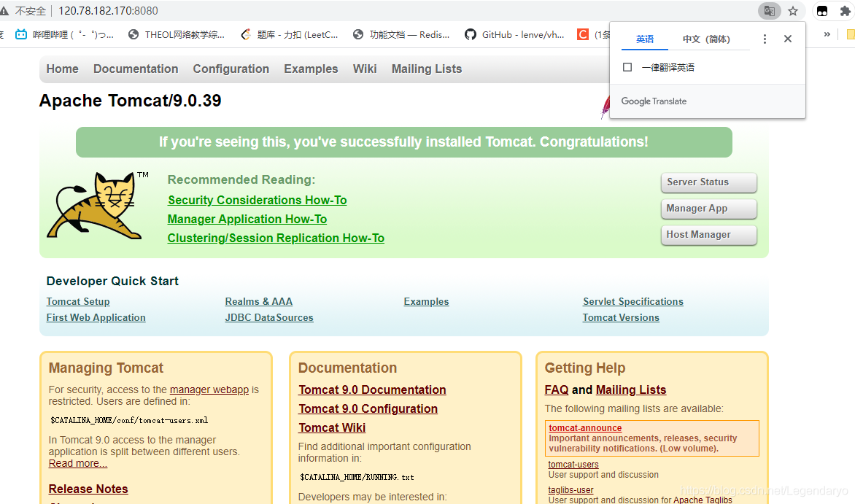Click the $CATALINA_HOME/RUNNING.txt path text
855x504 pixels.
click(x=357, y=477)
